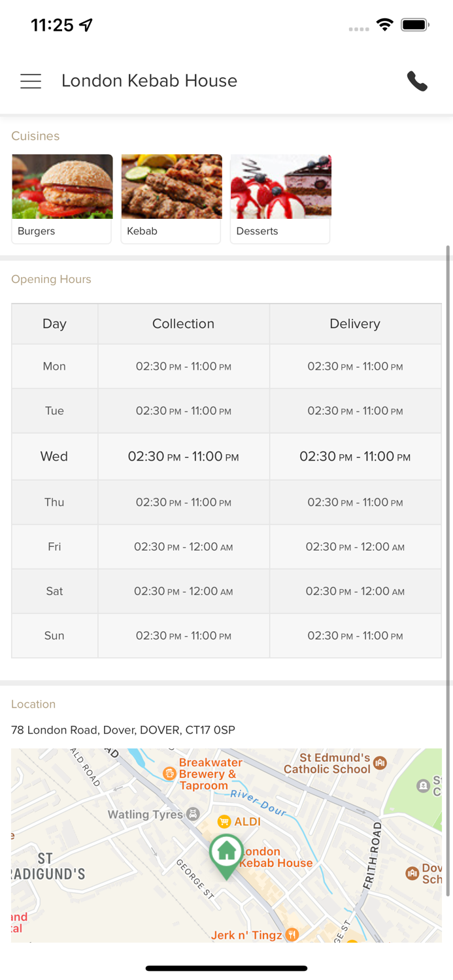
Task: Select the Burgers cuisine card
Action: (62, 199)
